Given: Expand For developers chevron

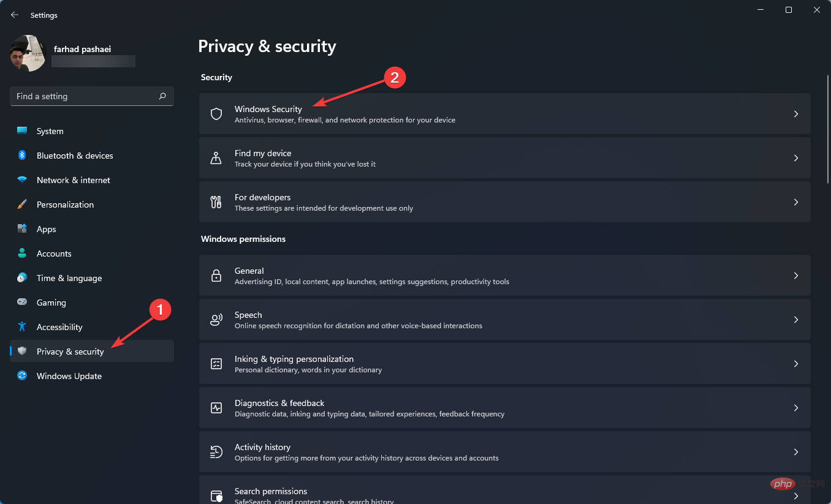Looking at the screenshot, I should (796, 202).
